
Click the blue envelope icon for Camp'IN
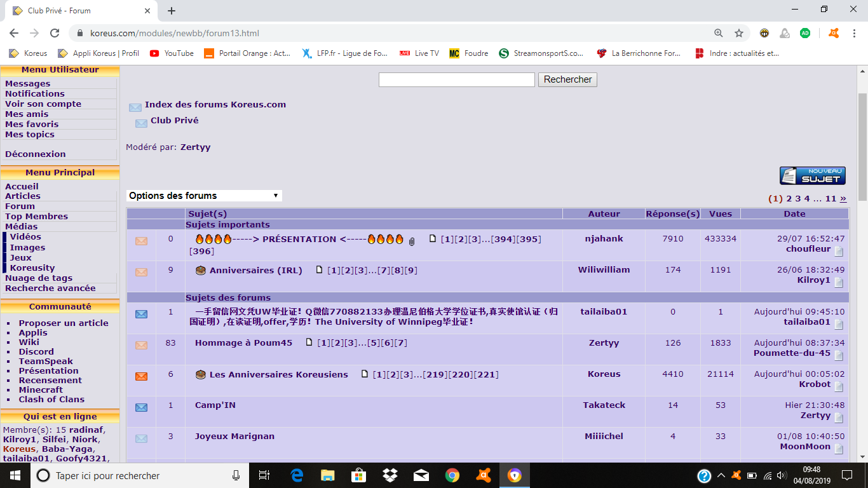141,407
